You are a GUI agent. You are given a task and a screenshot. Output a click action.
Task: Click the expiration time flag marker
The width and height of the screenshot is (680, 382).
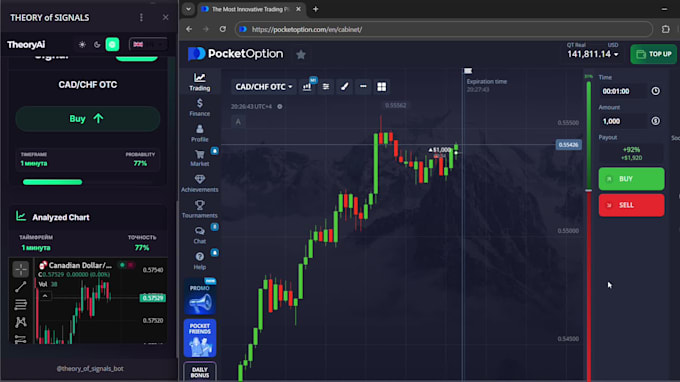(468, 71)
